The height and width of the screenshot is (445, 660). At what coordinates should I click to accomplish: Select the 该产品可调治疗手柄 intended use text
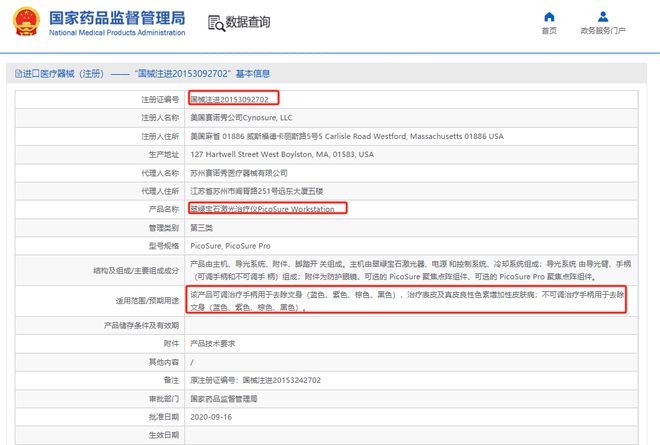click(x=407, y=301)
